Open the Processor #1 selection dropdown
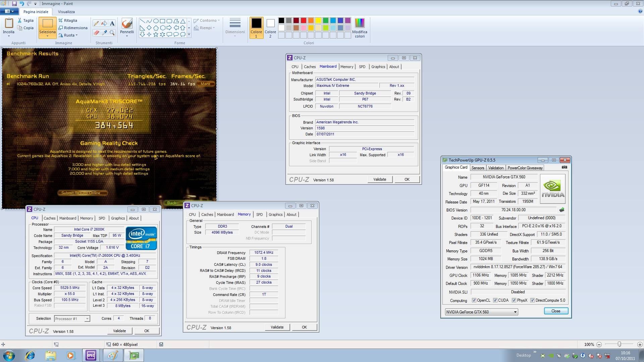Image resolution: width=644 pixels, height=362 pixels. (72, 318)
